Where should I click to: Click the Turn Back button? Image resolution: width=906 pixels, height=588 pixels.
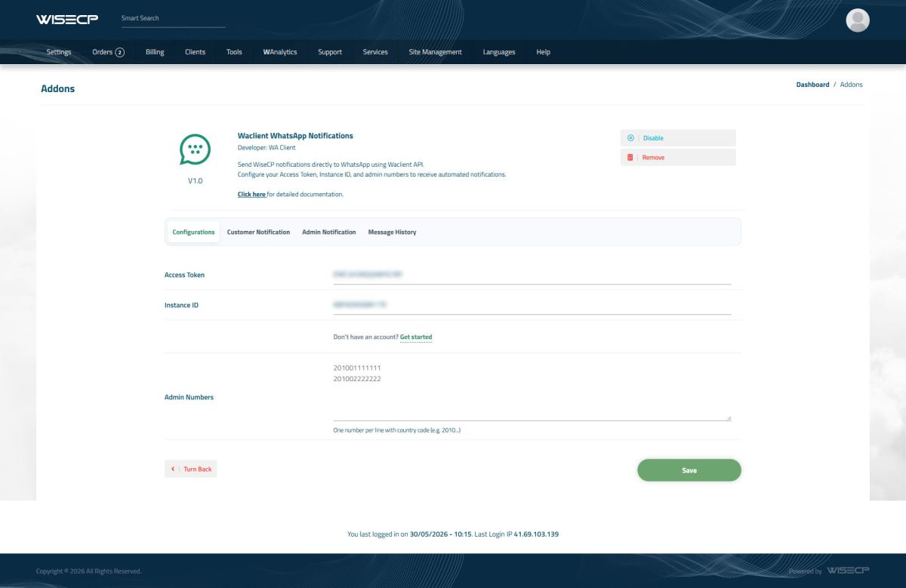point(191,469)
